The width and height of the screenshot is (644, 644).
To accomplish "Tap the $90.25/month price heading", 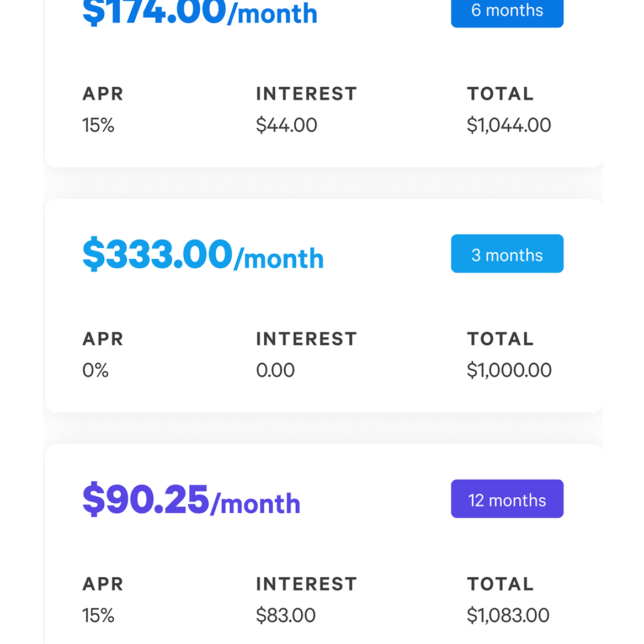I will [191, 499].
